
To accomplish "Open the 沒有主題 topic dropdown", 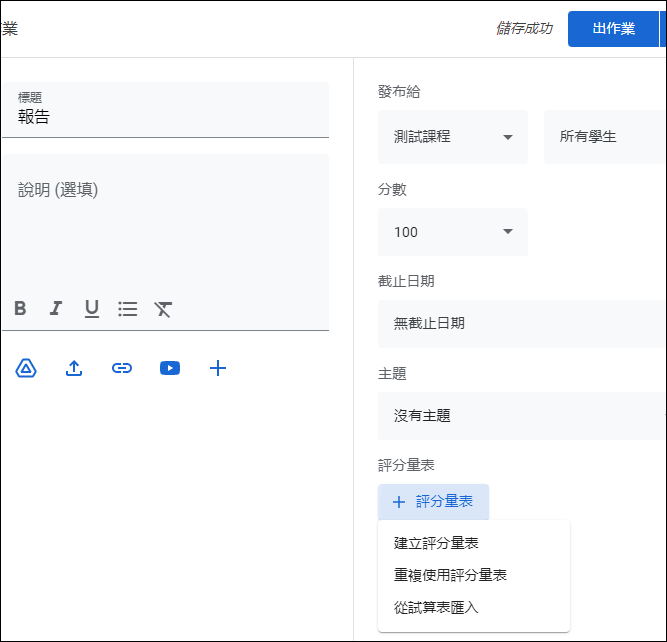I will tap(522, 416).
